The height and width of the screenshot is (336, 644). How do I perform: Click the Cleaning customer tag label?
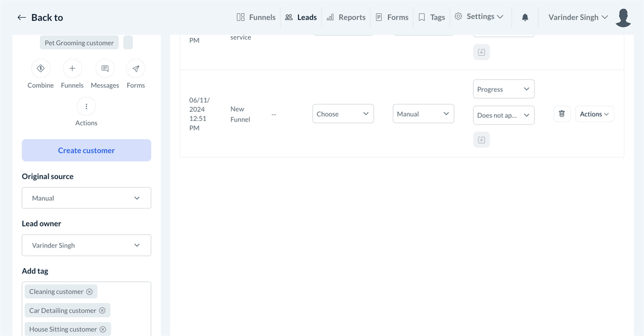(56, 292)
